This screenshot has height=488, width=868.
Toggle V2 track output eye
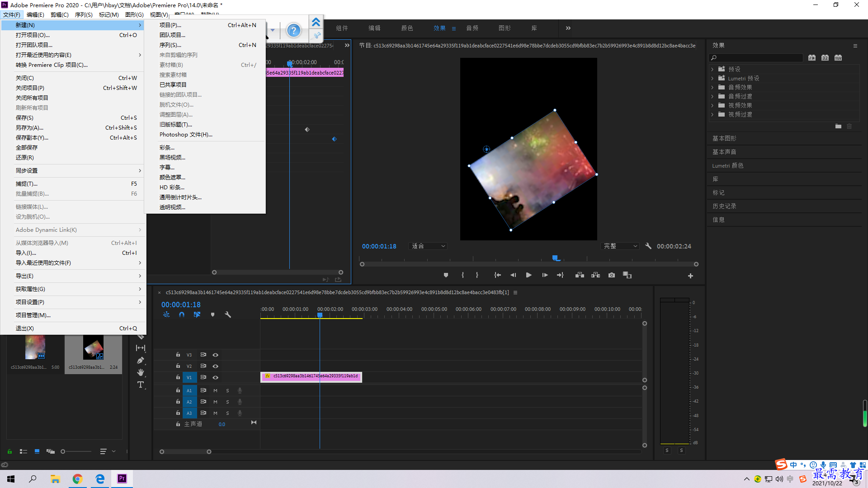[216, 366]
